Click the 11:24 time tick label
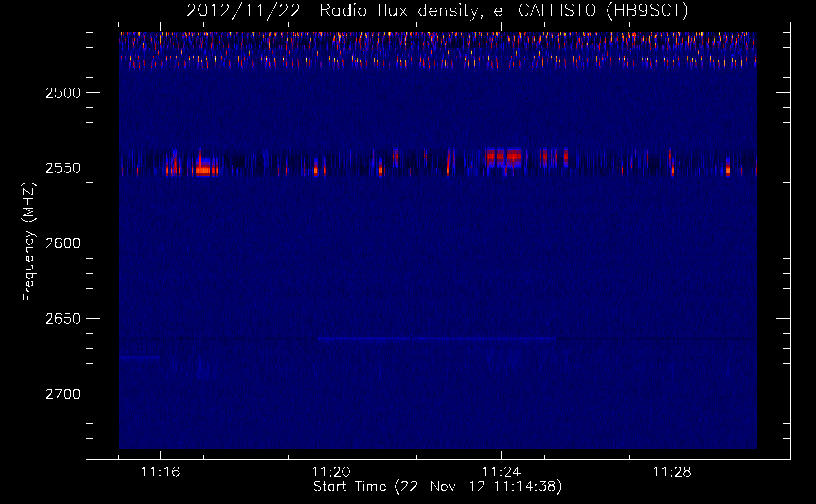 [x=501, y=472]
